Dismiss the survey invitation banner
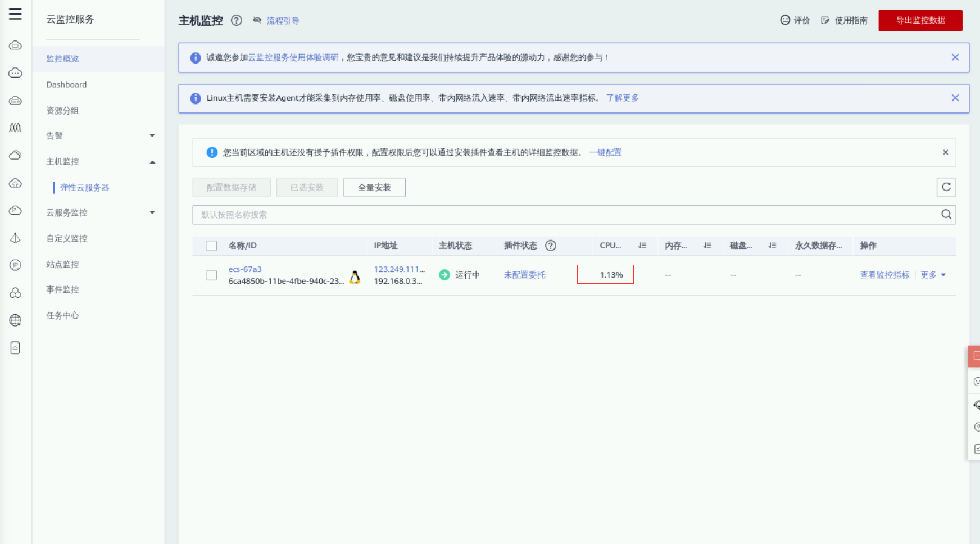This screenshot has width=980, height=544. tap(955, 57)
